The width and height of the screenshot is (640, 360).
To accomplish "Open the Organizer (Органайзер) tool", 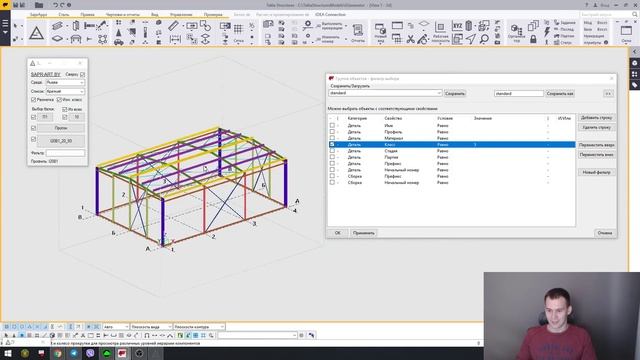I will [516, 33].
